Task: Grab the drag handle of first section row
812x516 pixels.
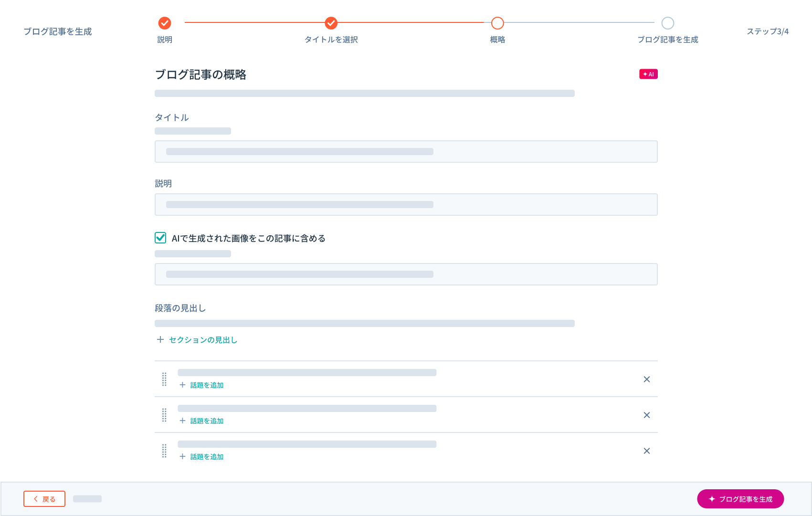Action: pyautogui.click(x=164, y=379)
